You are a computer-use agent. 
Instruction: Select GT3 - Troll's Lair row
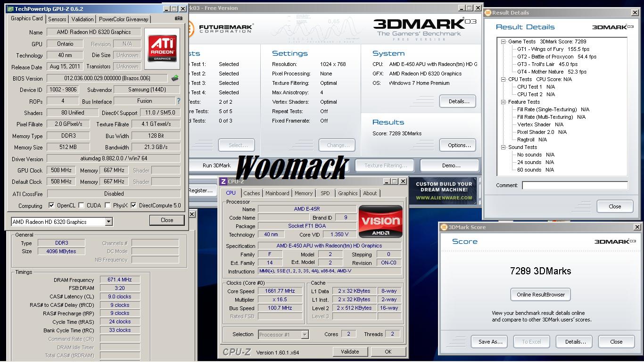pos(547,64)
